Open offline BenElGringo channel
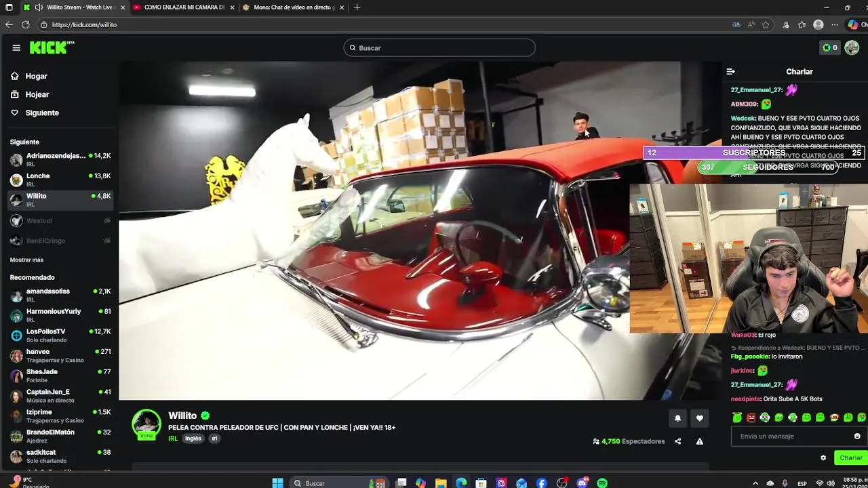 (x=60, y=241)
